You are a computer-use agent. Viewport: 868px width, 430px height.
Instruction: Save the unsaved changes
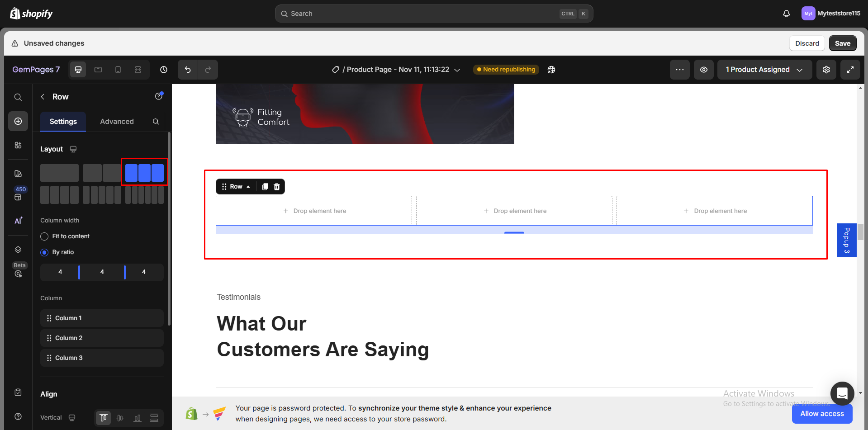(x=842, y=43)
